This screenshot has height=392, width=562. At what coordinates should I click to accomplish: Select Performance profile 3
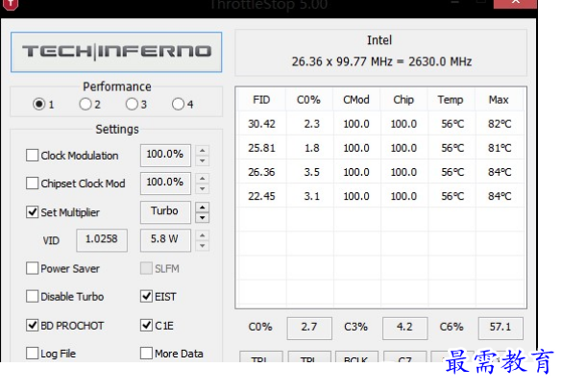point(132,104)
